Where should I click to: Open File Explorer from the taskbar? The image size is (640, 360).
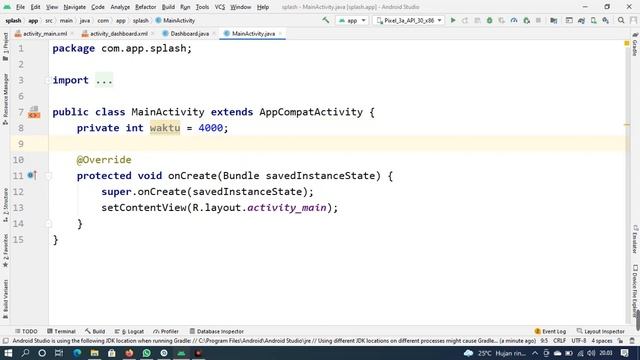point(94,353)
